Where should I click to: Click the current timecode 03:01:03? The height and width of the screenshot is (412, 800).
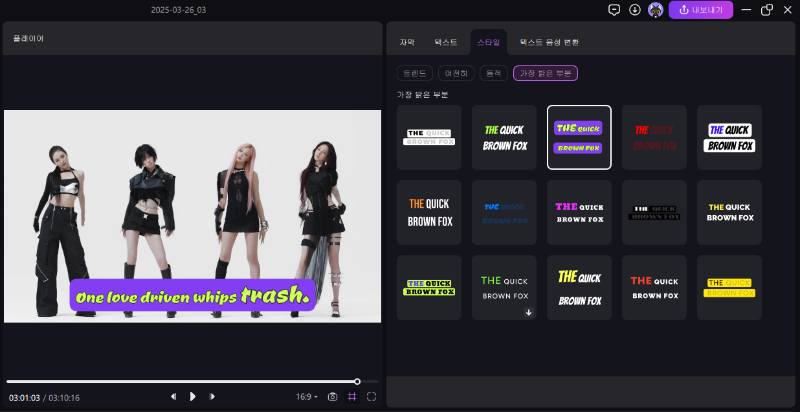point(24,397)
